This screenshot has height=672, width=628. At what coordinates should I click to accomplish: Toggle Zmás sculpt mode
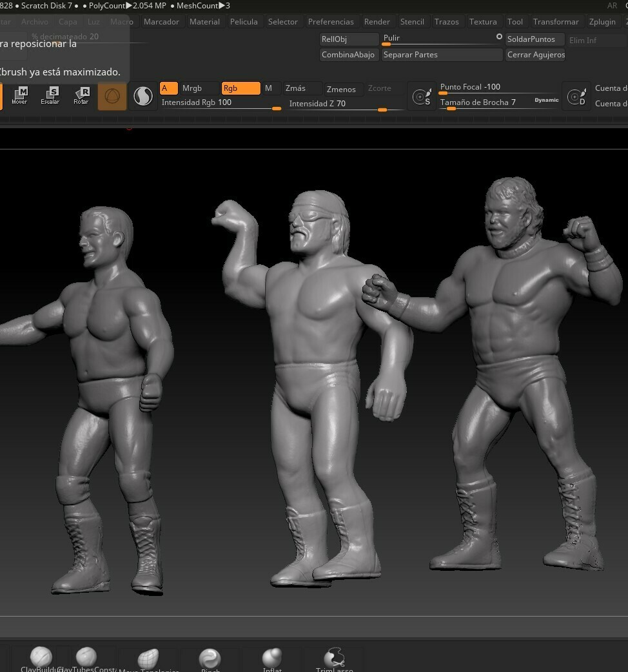click(x=296, y=88)
